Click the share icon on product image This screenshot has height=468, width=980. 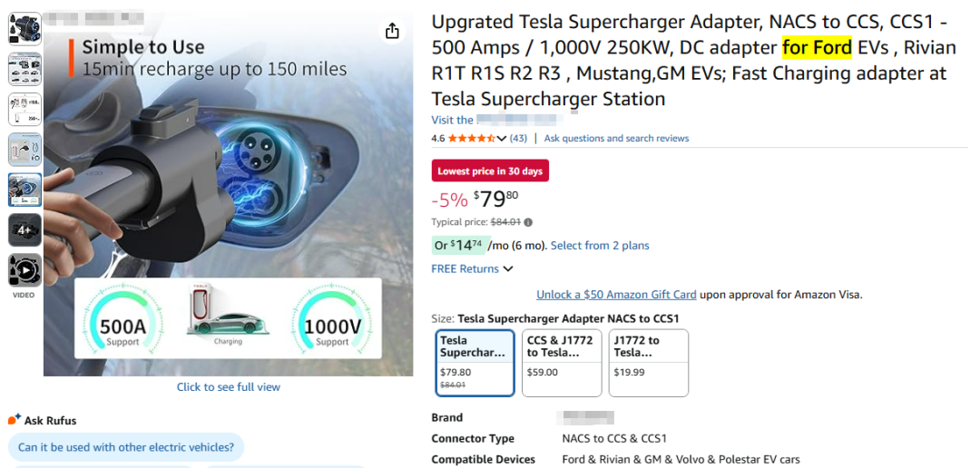click(x=392, y=32)
